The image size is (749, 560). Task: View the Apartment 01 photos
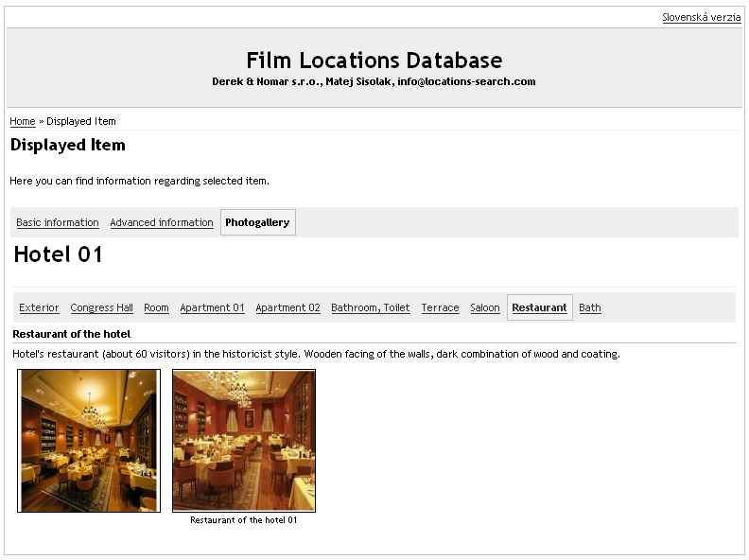tap(212, 307)
